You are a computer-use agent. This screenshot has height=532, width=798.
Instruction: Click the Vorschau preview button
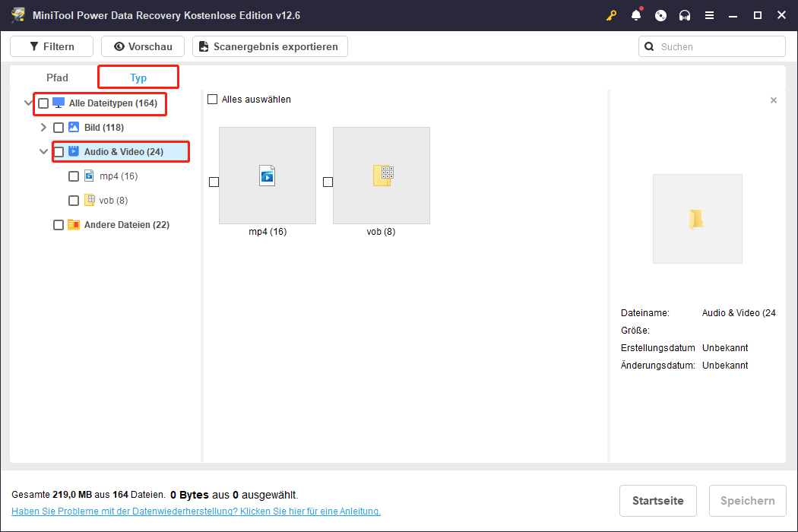coord(143,46)
